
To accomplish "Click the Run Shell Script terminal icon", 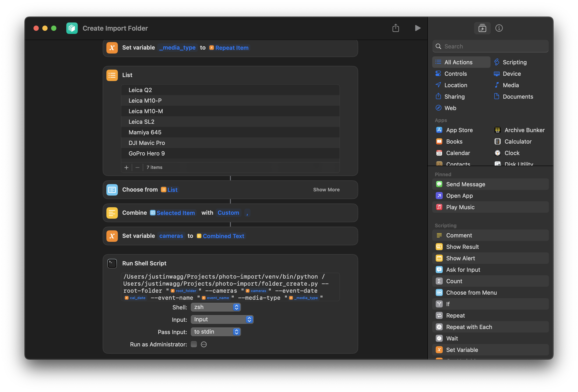I will [112, 263].
